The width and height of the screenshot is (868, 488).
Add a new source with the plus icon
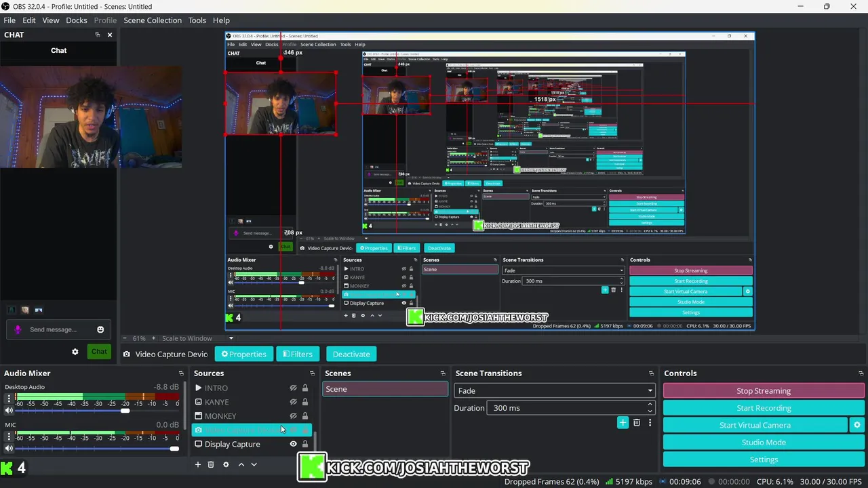(198, 464)
